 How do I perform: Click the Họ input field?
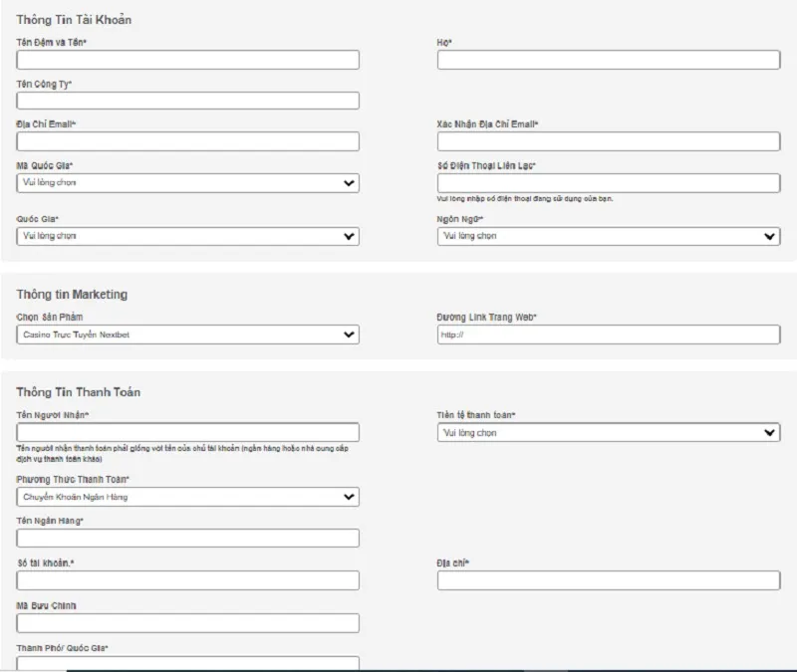click(x=608, y=61)
